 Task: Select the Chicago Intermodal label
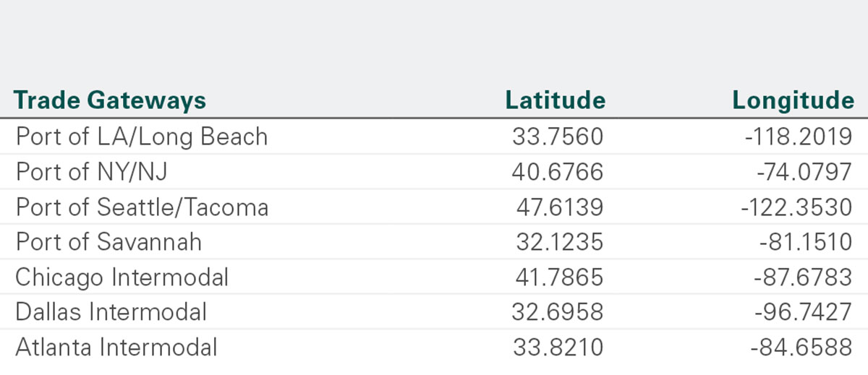[x=122, y=277]
